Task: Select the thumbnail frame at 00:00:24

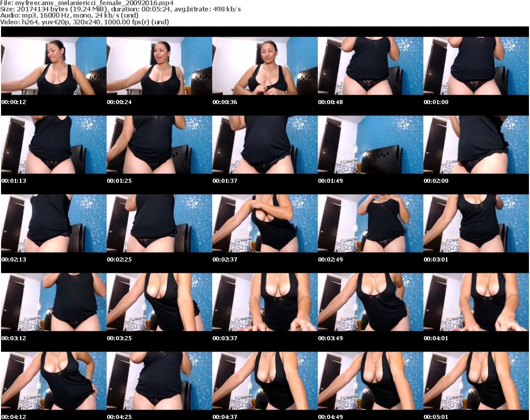Action: [159, 66]
